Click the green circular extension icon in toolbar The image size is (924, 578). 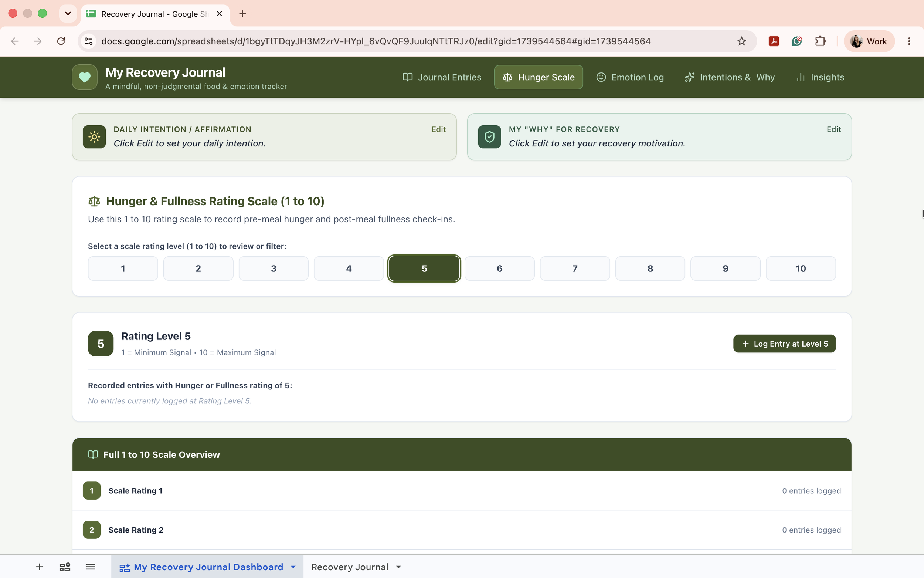coord(796,41)
